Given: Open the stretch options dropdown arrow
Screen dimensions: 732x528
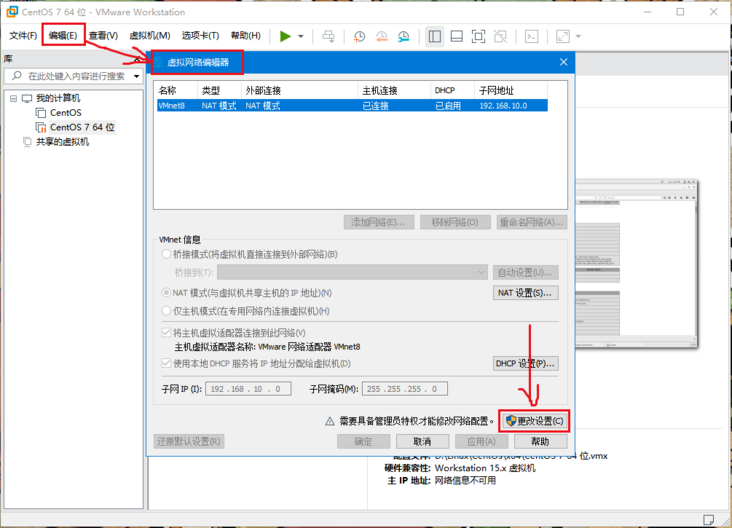Looking at the screenshot, I should (x=578, y=36).
